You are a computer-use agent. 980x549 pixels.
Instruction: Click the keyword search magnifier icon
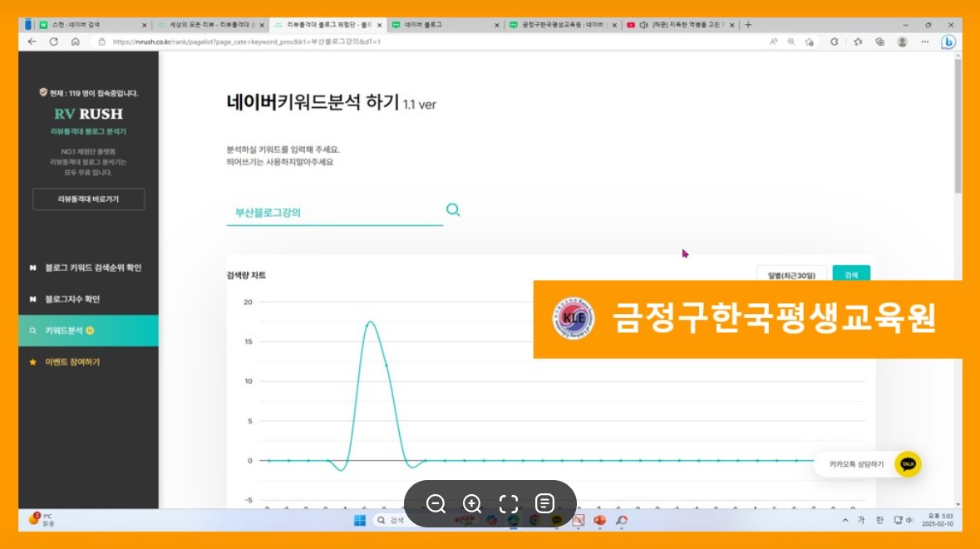tap(453, 210)
